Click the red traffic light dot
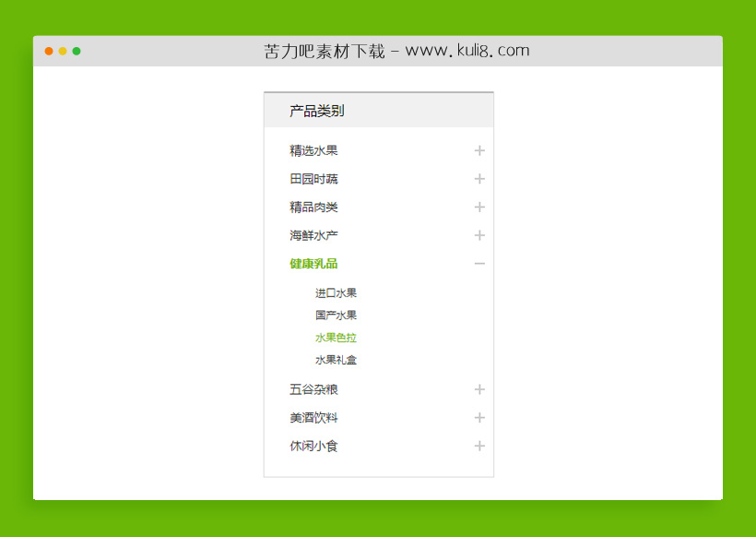Image resolution: width=756 pixels, height=537 pixels. point(48,53)
